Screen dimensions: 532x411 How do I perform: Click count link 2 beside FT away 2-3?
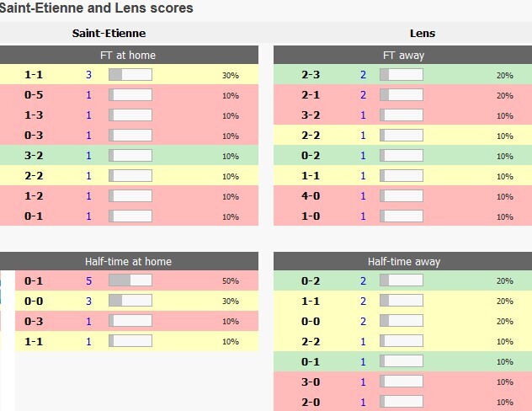[364, 75]
